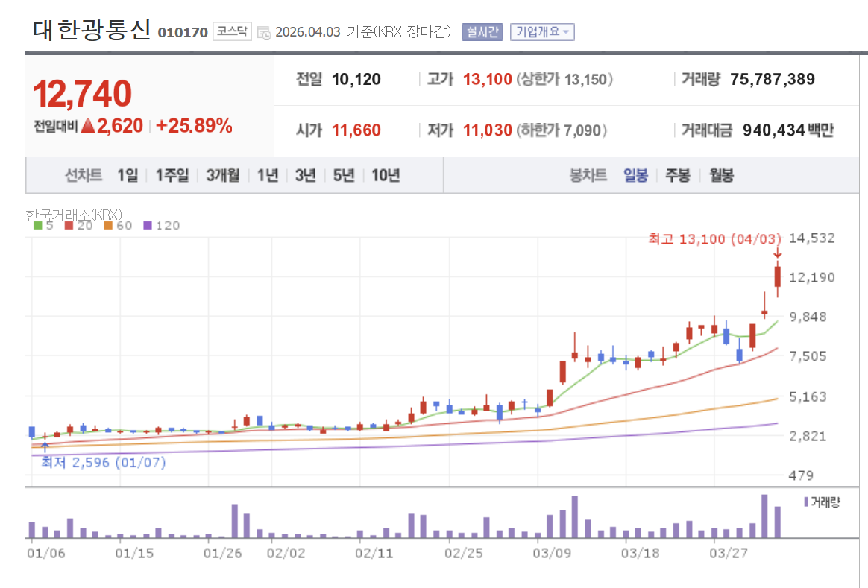Open the 기업개요 dropdown
The height and width of the screenshot is (588, 868).
(x=542, y=32)
